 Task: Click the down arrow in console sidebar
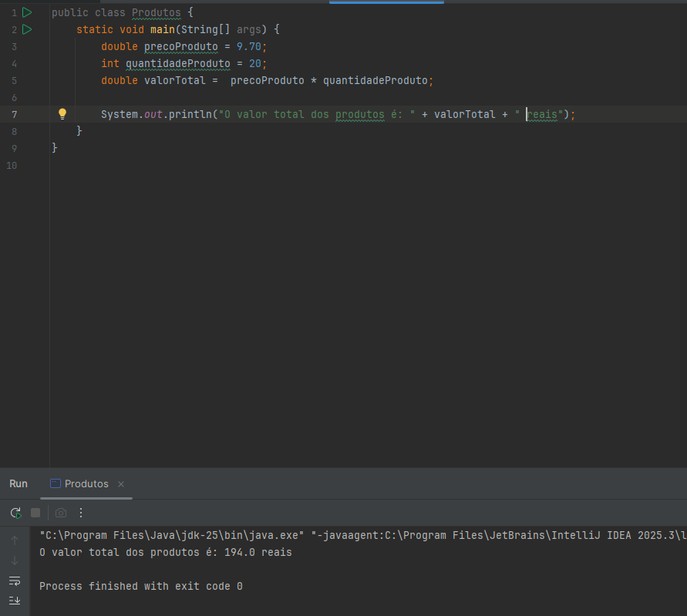tap(15, 560)
